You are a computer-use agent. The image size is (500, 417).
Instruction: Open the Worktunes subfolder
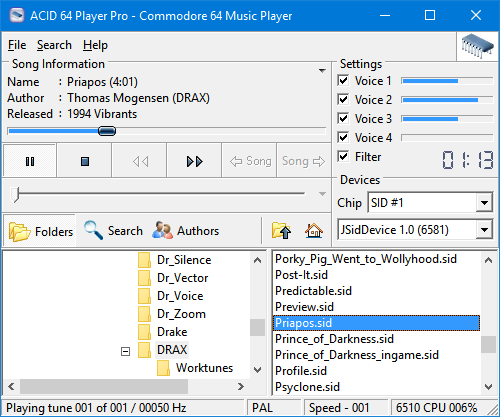point(204,368)
